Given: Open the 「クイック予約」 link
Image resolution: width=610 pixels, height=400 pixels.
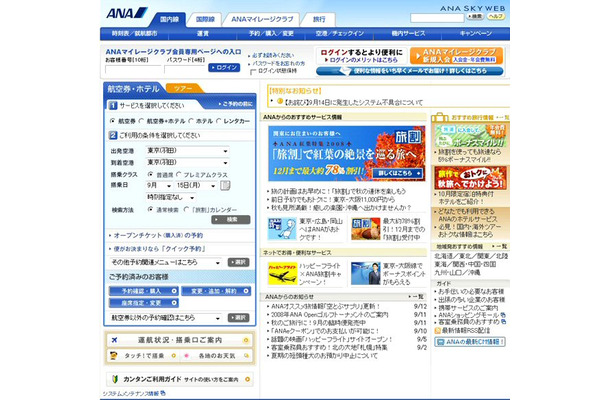Looking at the screenshot, I should 160,249.
